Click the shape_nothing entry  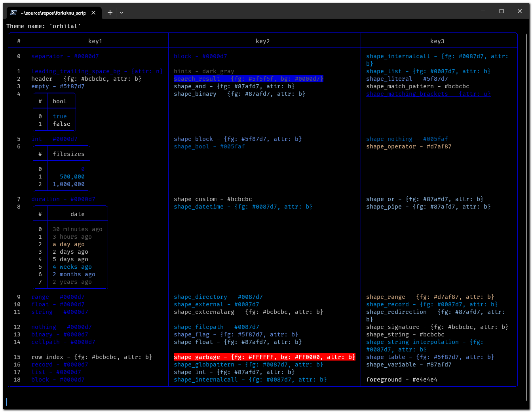(407, 139)
